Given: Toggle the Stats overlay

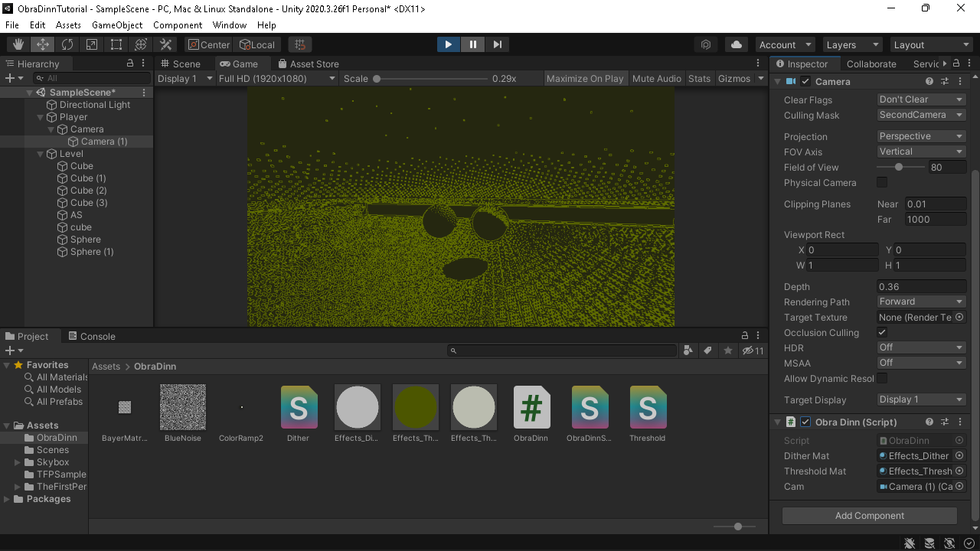Looking at the screenshot, I should tap(699, 79).
